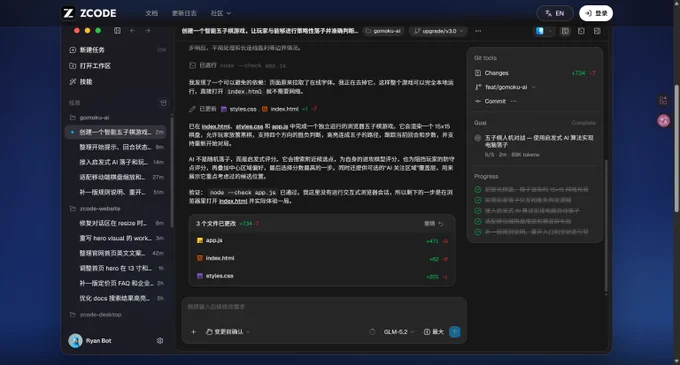Open the GLM-5.2 model dropdown

pos(399,332)
